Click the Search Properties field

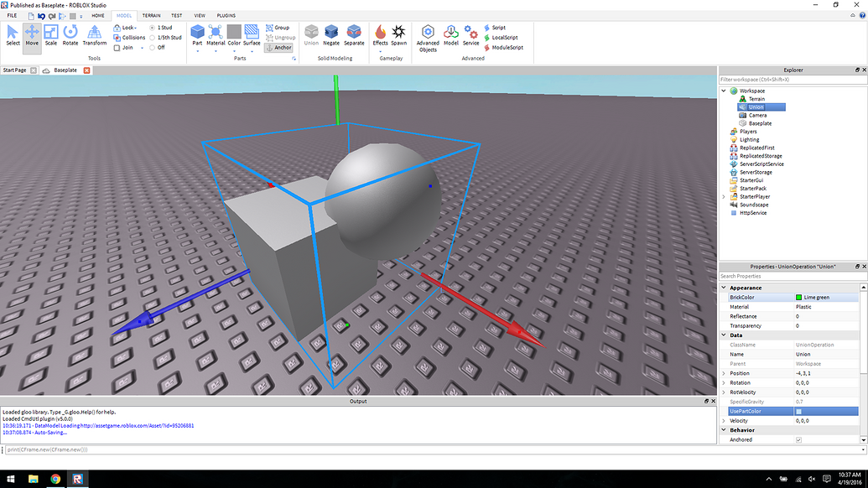coord(793,276)
